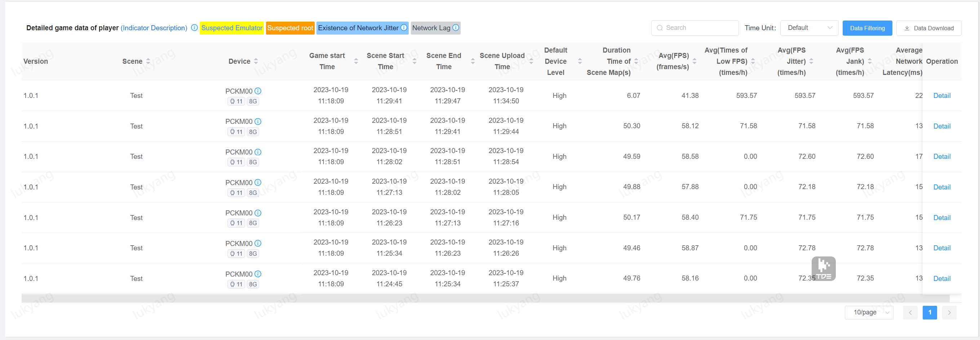The image size is (980, 340).
Task: Click PCKM00 device info icon in first row
Action: 258,91
